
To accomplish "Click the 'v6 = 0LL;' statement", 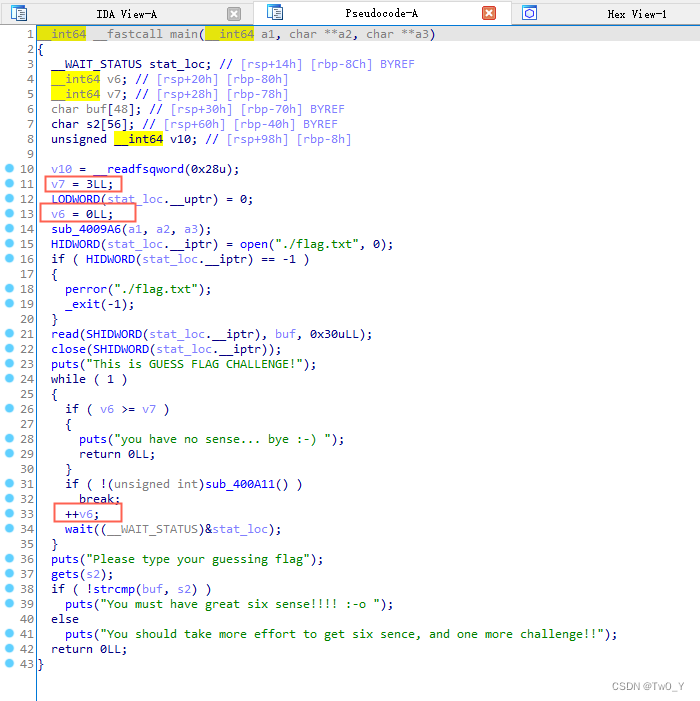I will tap(82, 214).
